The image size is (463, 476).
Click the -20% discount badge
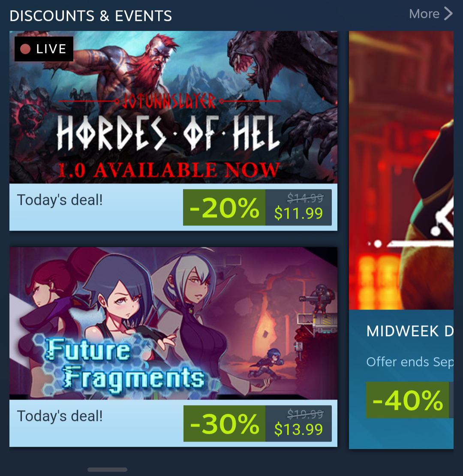coord(224,208)
